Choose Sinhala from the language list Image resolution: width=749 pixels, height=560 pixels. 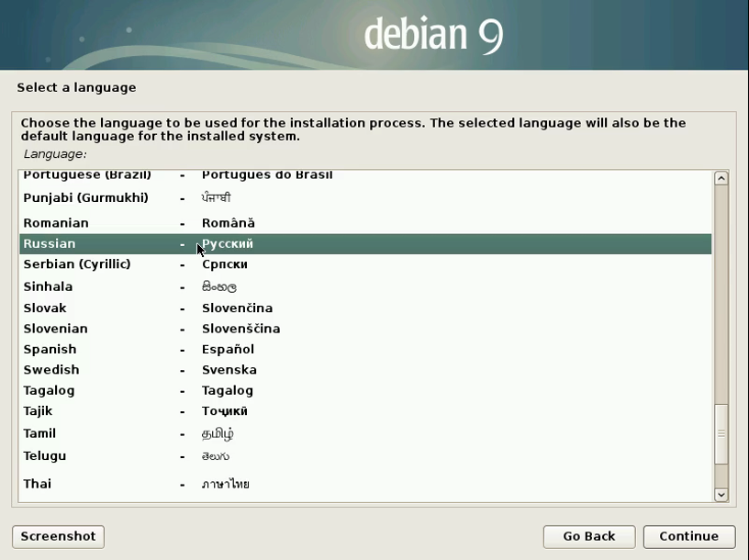(48, 286)
